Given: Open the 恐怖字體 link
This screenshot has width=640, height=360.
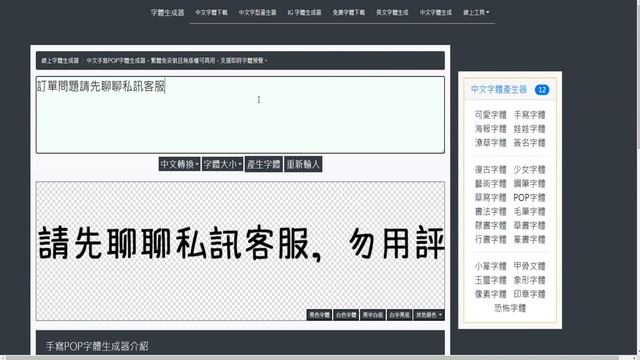Looking at the screenshot, I should pyautogui.click(x=510, y=308).
